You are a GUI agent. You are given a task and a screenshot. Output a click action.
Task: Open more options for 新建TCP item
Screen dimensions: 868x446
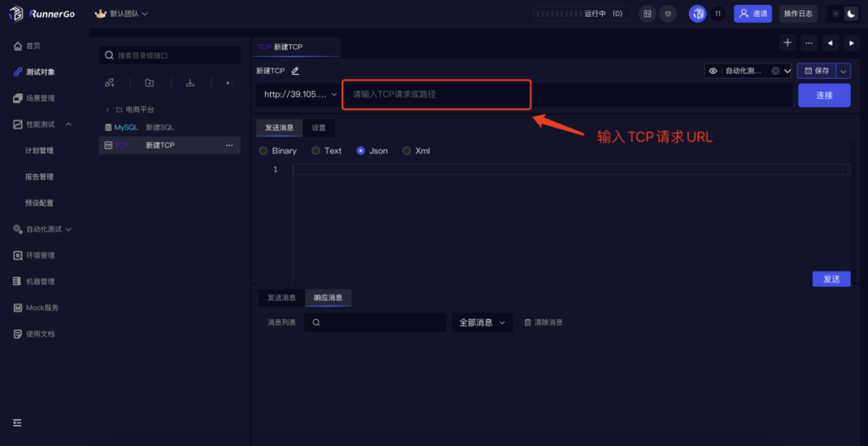point(229,145)
